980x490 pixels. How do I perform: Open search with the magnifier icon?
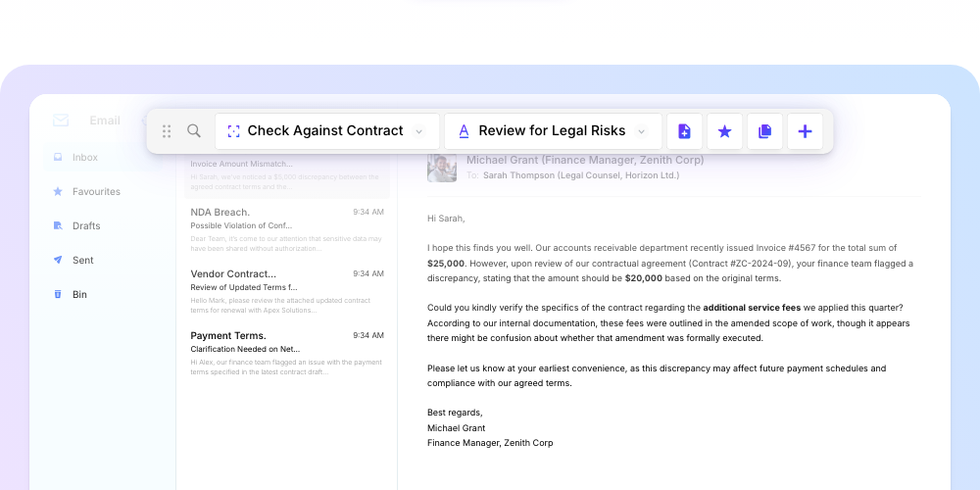pos(194,130)
